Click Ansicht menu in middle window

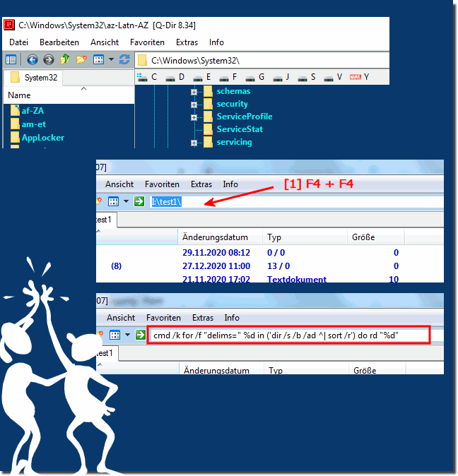point(119,184)
